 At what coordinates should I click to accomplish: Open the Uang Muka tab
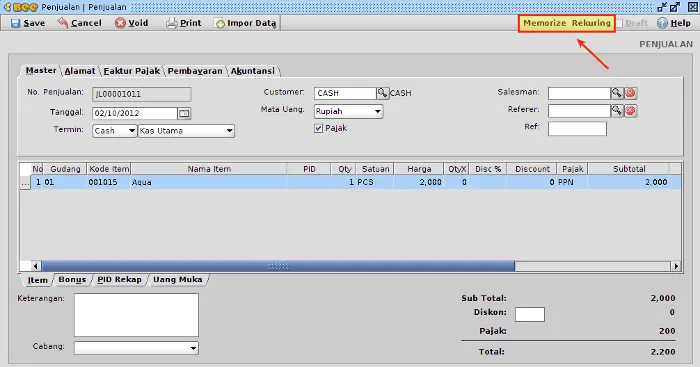coord(177,279)
